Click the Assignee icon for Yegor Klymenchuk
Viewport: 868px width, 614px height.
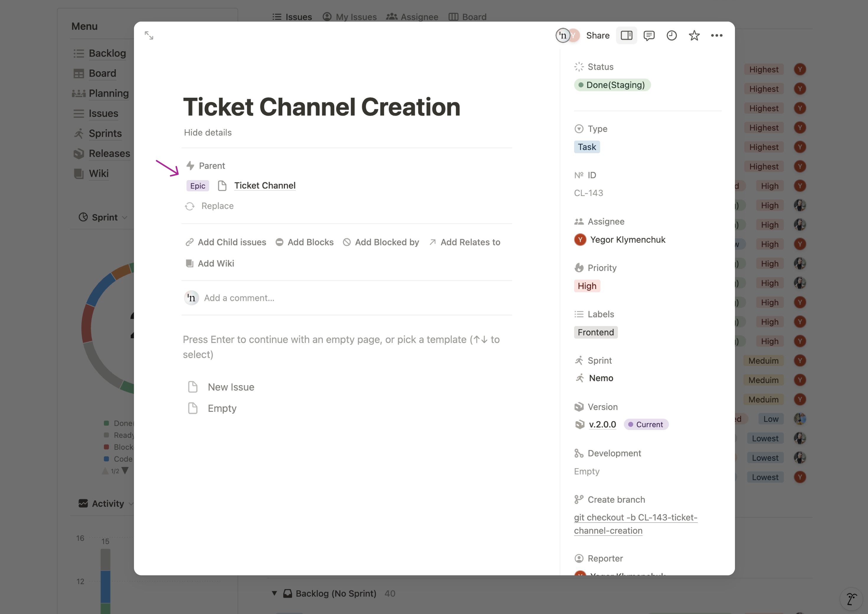click(x=580, y=239)
